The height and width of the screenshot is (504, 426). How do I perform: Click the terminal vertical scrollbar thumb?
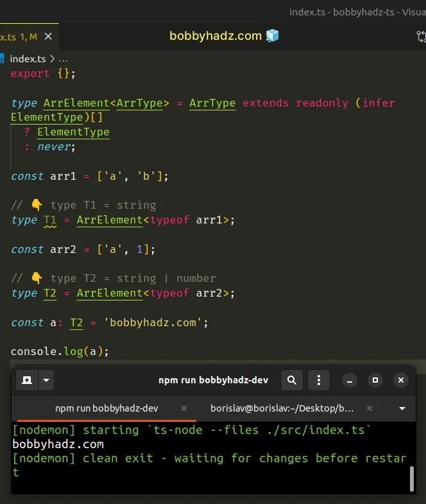(x=412, y=479)
